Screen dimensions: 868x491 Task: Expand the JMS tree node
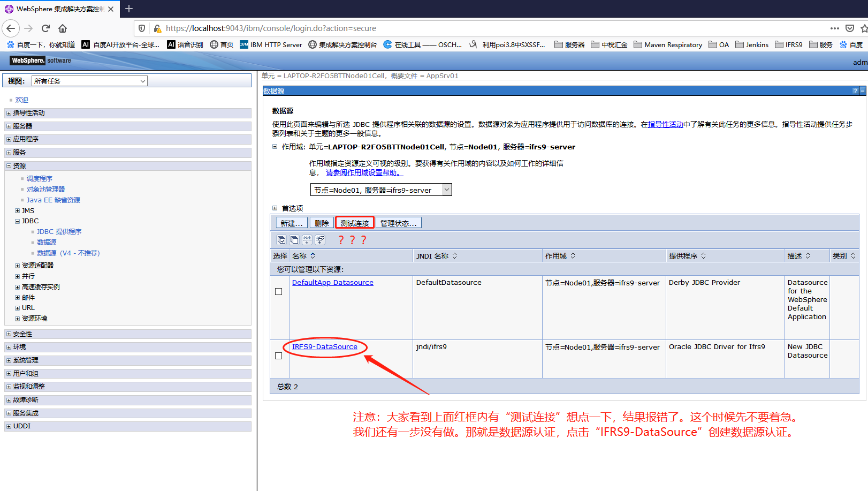(17, 210)
